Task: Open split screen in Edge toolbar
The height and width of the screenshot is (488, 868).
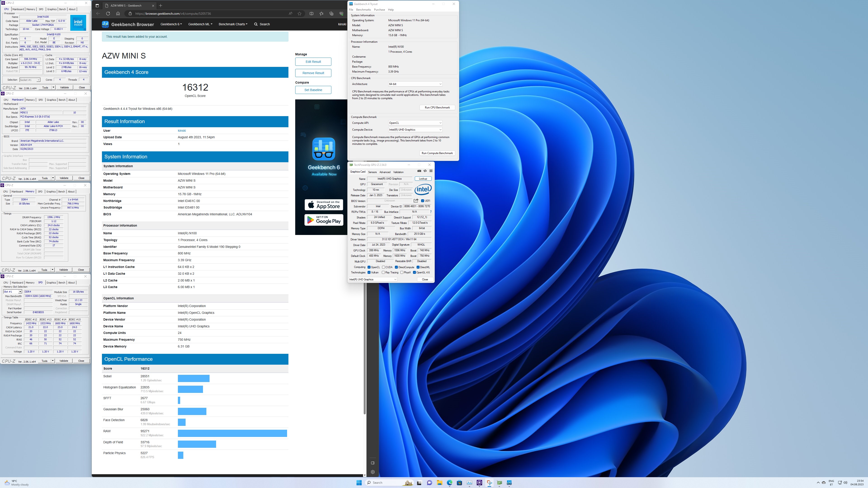Action: [x=311, y=14]
